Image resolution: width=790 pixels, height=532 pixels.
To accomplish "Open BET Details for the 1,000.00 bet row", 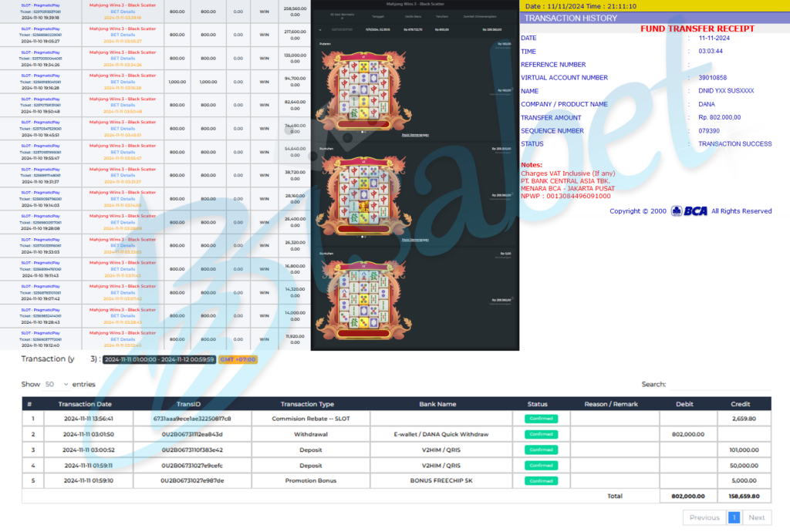I will 123,82.
